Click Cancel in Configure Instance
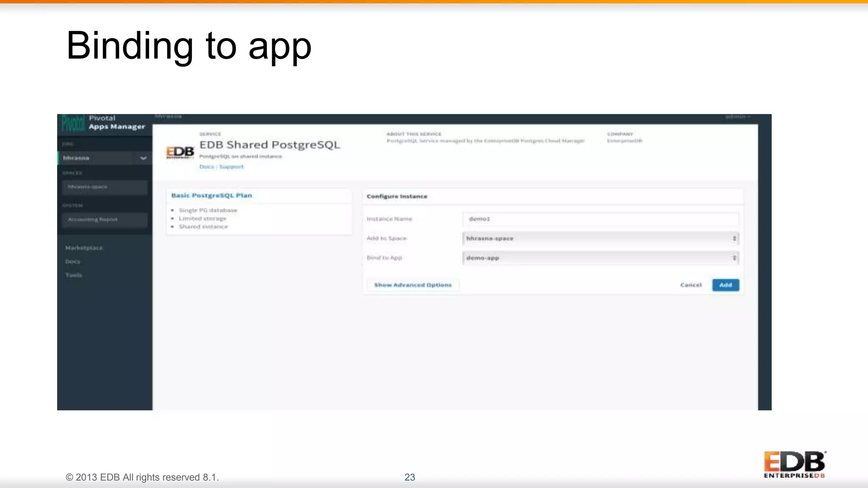The image size is (868, 488). pyautogui.click(x=691, y=285)
